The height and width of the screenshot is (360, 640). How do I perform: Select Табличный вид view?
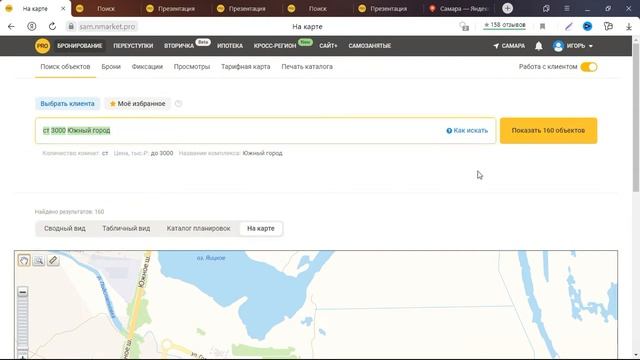pos(126,229)
